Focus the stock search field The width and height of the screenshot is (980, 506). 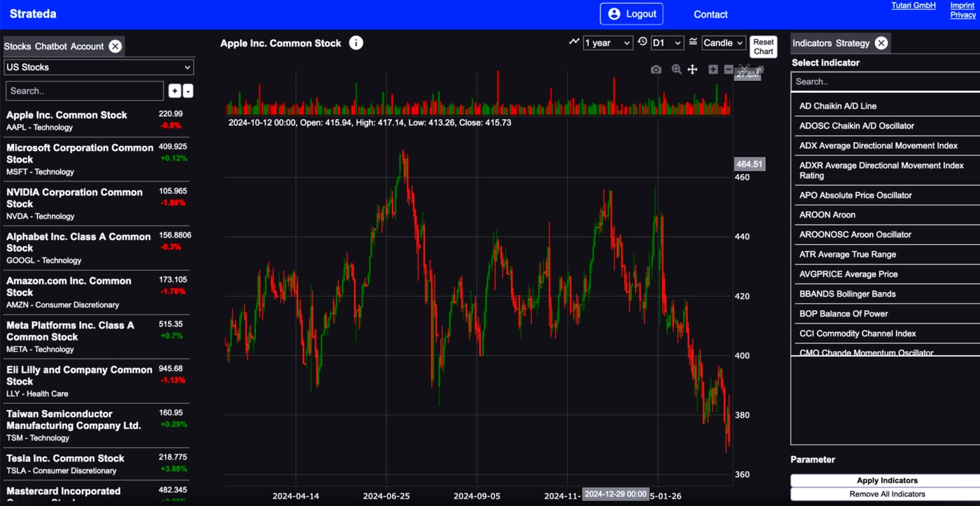[85, 91]
